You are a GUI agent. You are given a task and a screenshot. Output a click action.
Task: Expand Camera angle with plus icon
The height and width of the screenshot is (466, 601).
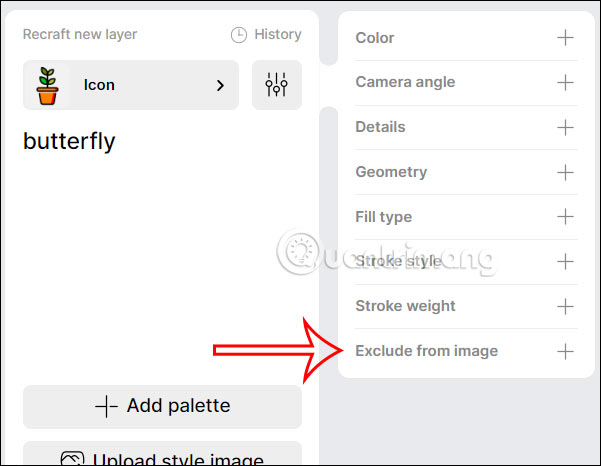(565, 82)
